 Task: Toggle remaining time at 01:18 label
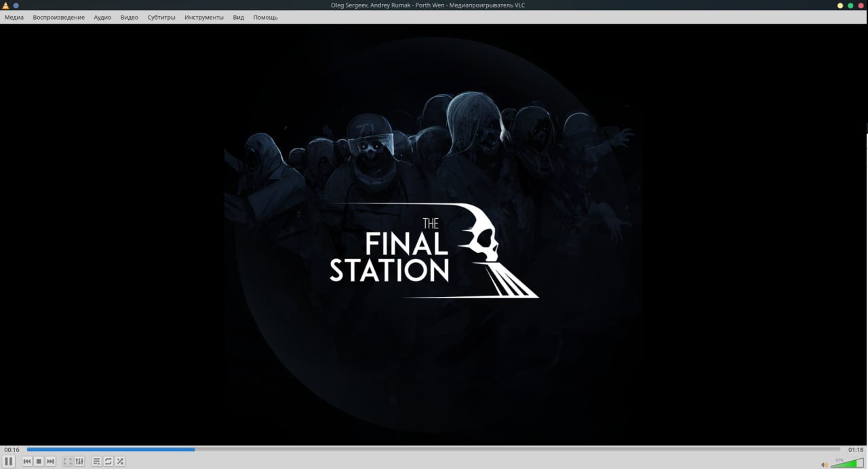pos(855,450)
